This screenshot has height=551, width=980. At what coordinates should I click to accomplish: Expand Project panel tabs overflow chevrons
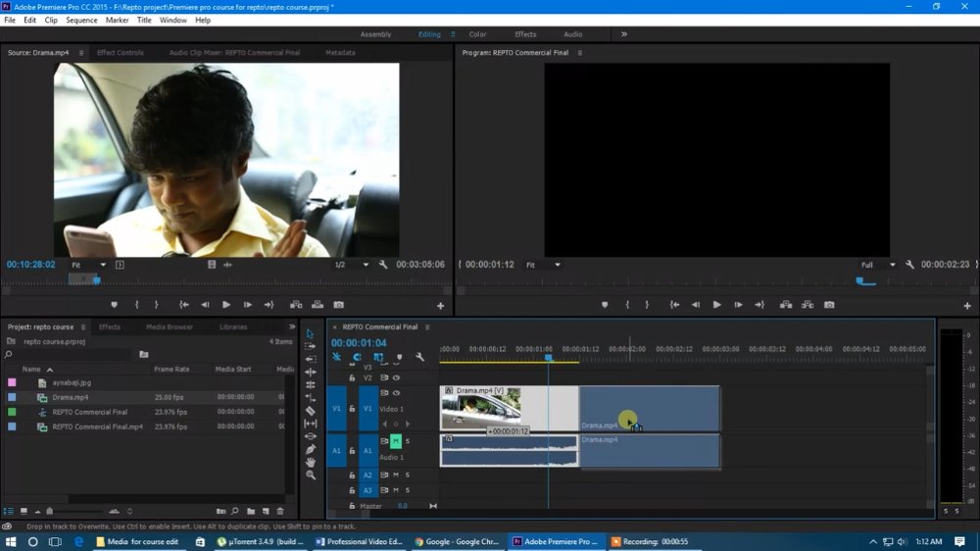coord(292,326)
